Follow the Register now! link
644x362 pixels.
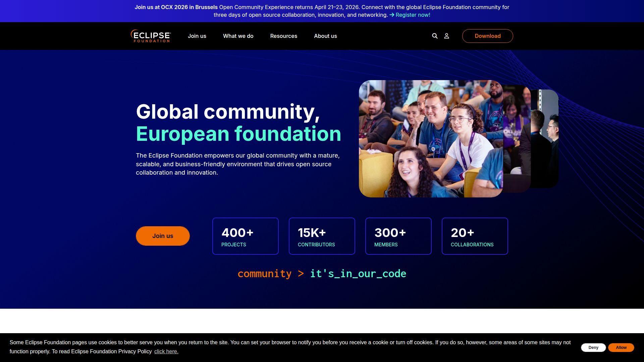[x=413, y=15]
